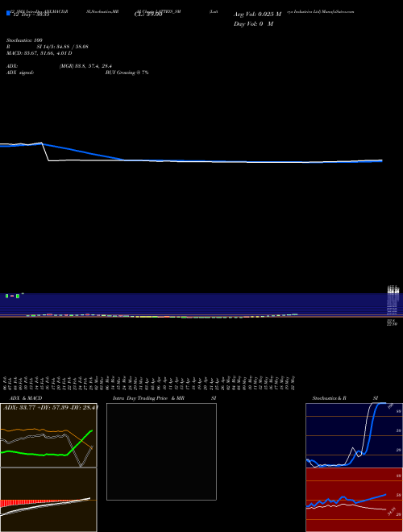This screenshot has height=532, width=403.
Task: Click the 'BUY Growing @ 7%' signal text
Action: point(127,73)
